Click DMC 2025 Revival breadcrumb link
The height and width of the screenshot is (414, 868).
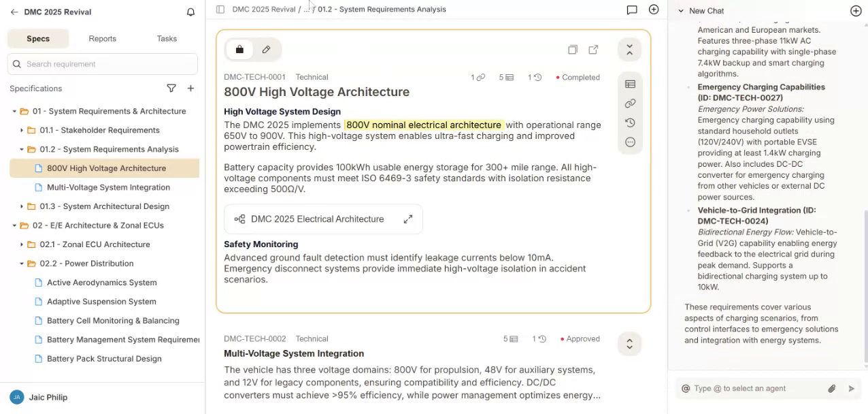(263, 10)
